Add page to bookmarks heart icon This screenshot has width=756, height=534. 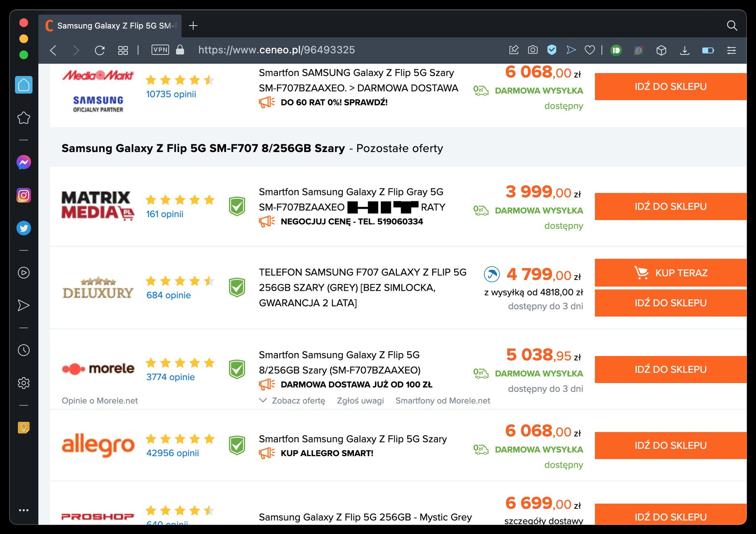tap(590, 50)
